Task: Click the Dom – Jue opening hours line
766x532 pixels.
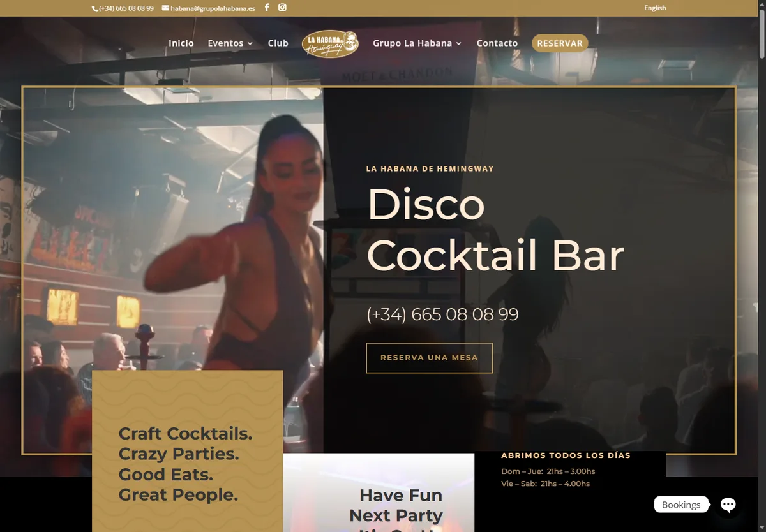Action: tap(548, 471)
